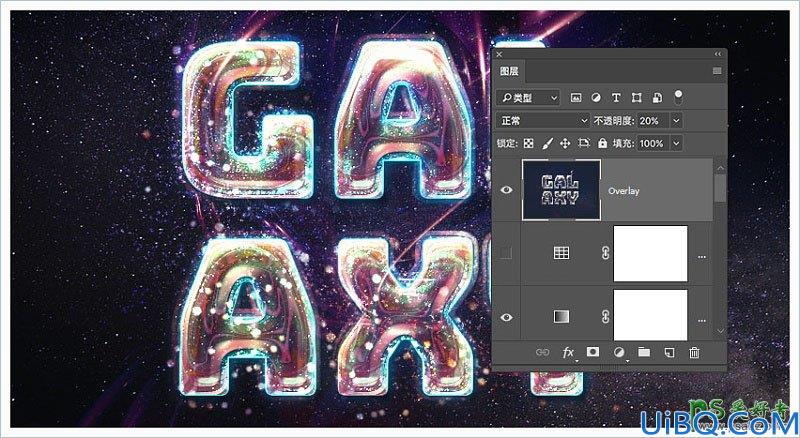This screenshot has width=800, height=438.
Task: Click the link layers icon at panel bottom
Action: coord(542,352)
